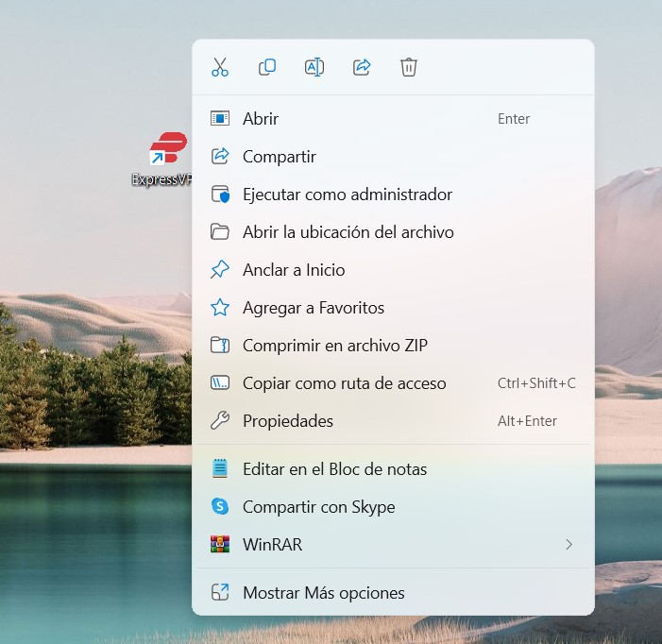
Task: Click the Delete trash can icon
Action: click(x=409, y=67)
